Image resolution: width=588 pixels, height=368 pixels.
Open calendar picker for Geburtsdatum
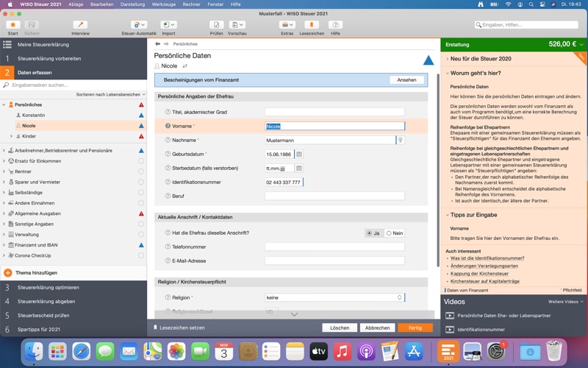click(299, 154)
